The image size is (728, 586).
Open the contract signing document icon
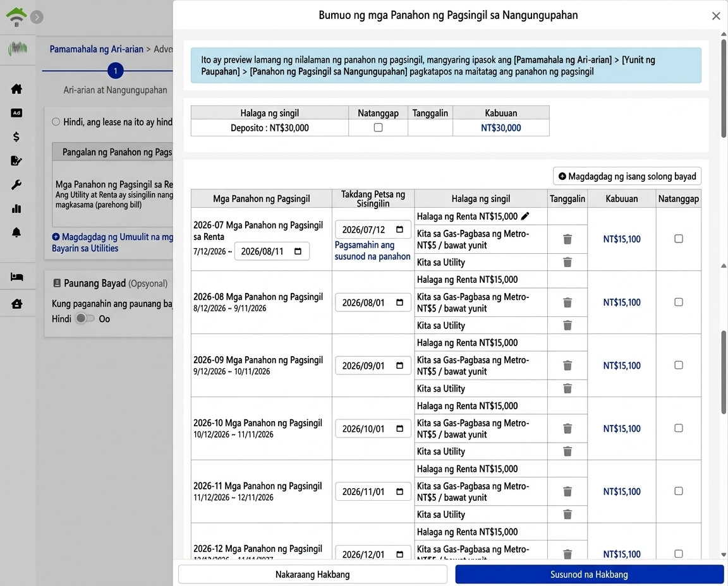pyautogui.click(x=16, y=160)
